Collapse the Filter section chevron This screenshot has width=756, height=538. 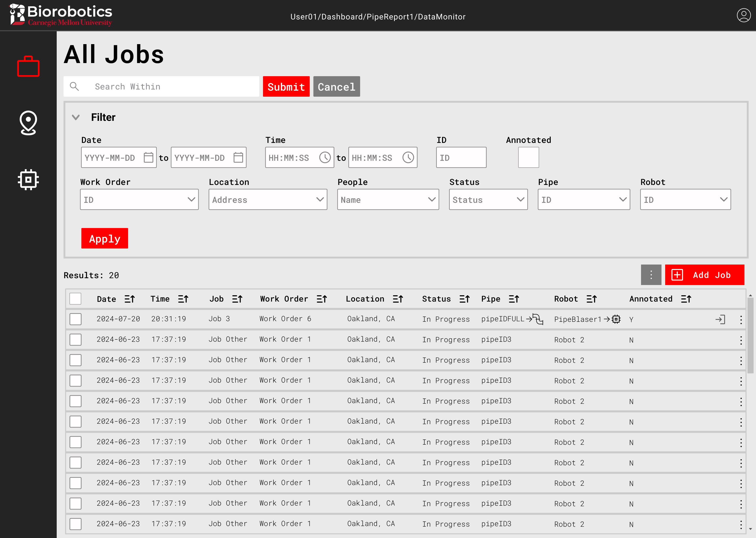coord(75,117)
